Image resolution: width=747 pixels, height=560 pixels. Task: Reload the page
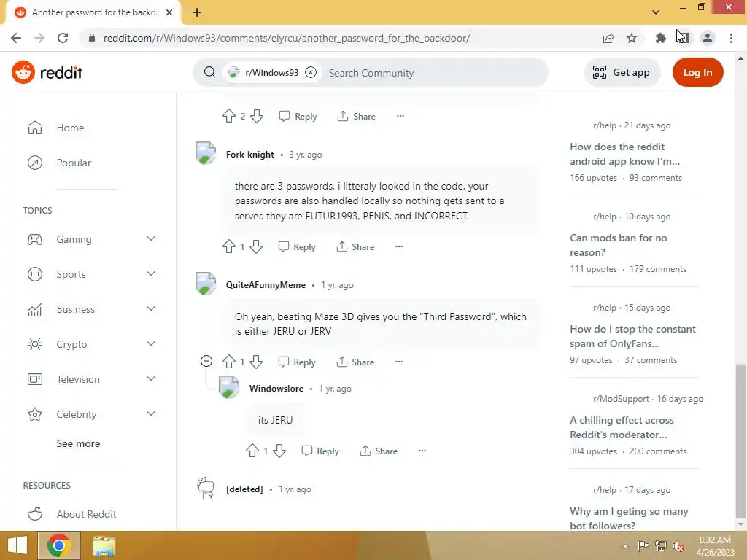(63, 38)
